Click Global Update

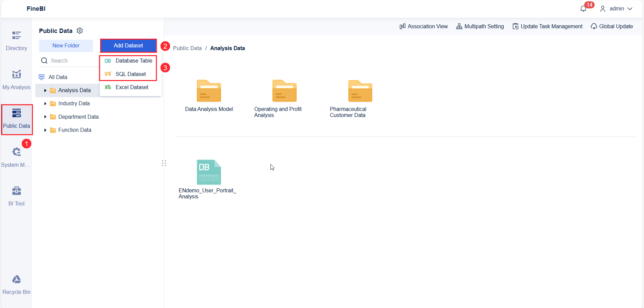612,26
